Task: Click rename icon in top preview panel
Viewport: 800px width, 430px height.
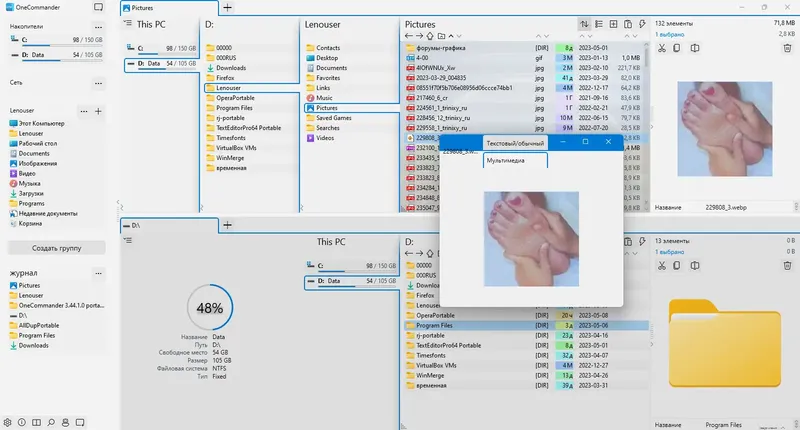Action: 695,48
